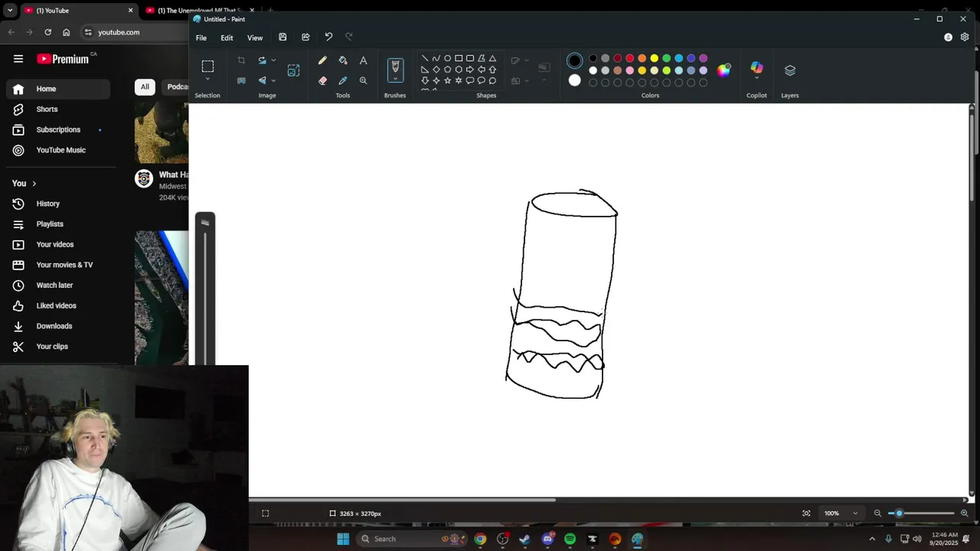Show hidden system tray icons
Image resolution: width=980 pixels, height=551 pixels.
(871, 539)
